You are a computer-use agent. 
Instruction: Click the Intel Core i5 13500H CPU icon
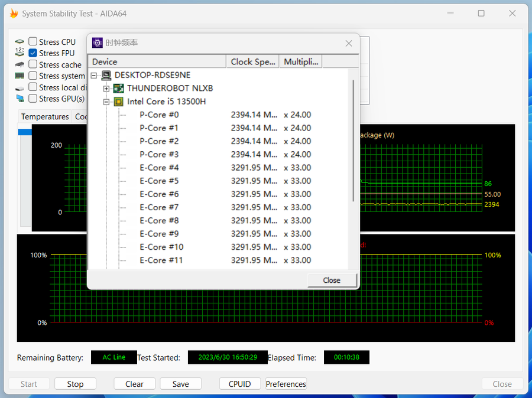click(118, 102)
